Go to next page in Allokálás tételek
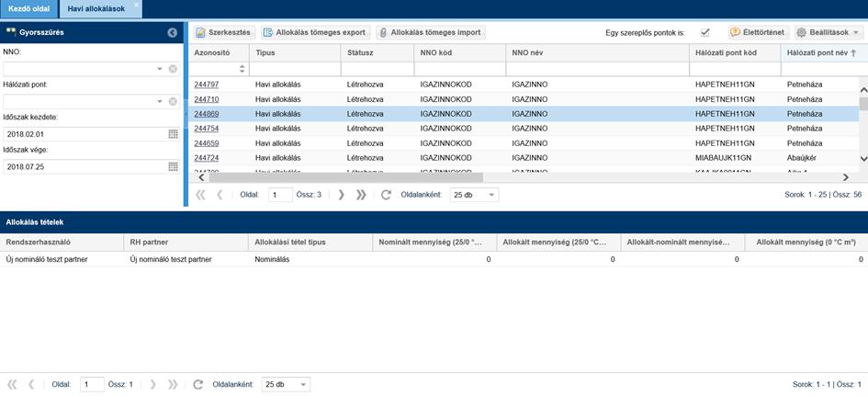868x396 pixels. (x=152, y=384)
